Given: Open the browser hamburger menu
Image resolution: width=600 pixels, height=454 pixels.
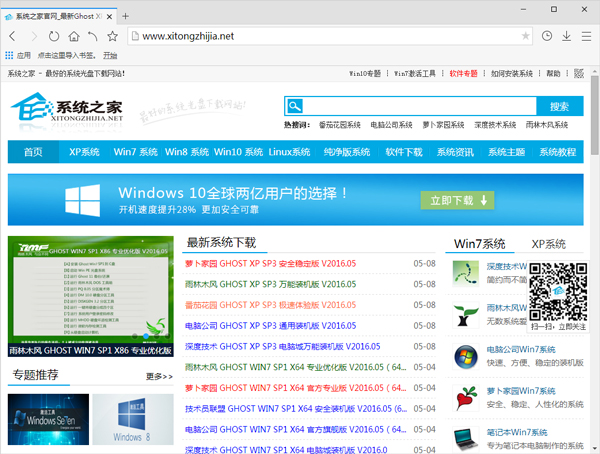Looking at the screenshot, I should point(586,36).
